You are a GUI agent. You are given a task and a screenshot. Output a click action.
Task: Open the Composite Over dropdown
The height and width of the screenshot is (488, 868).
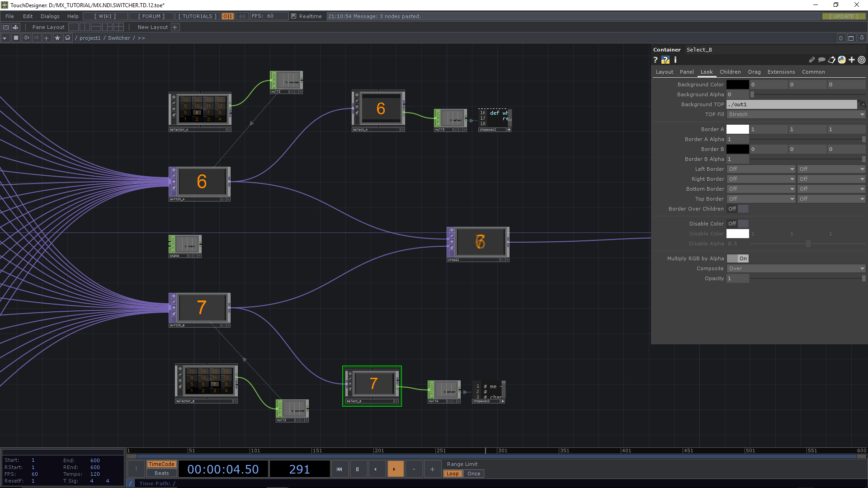coord(796,268)
